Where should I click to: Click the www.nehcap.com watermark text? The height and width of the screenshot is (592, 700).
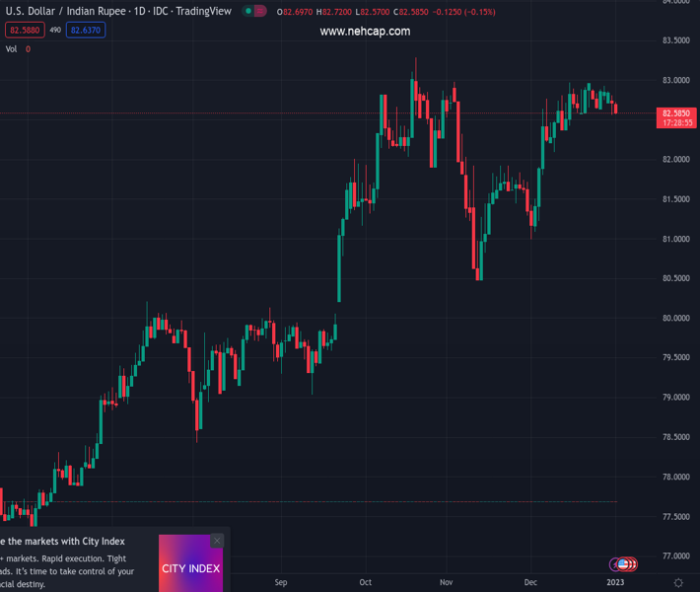(365, 32)
